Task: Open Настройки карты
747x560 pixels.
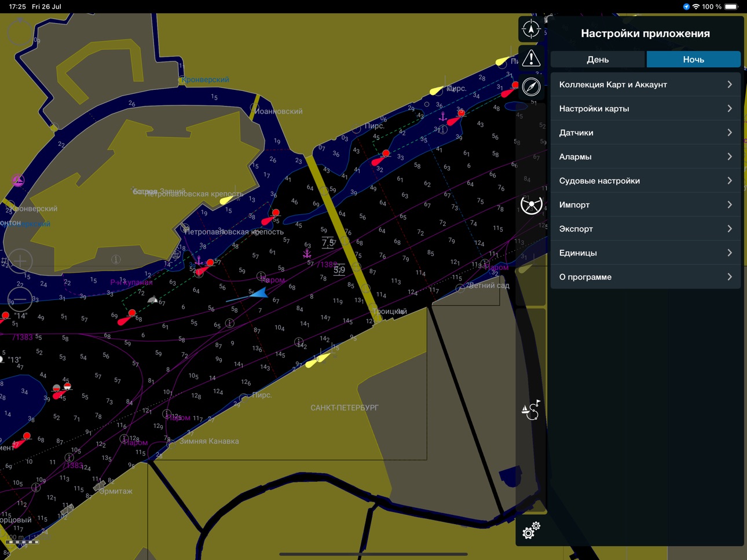Action: point(646,108)
